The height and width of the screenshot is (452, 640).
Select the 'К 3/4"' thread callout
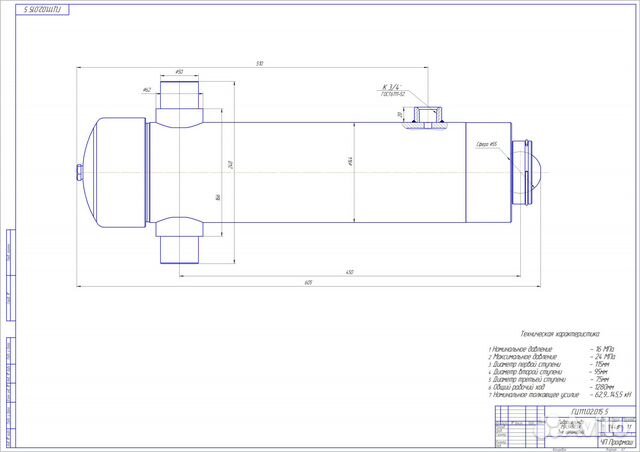coord(392,87)
